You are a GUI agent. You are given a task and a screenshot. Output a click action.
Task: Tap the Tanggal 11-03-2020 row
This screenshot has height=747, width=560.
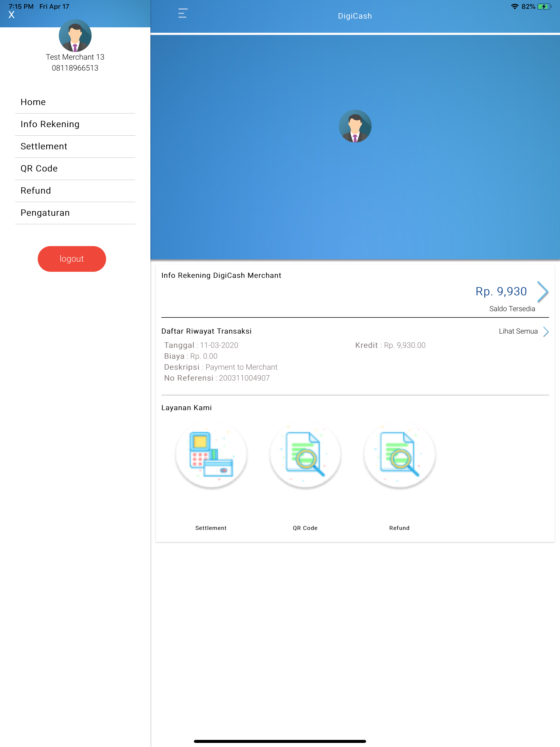[201, 345]
